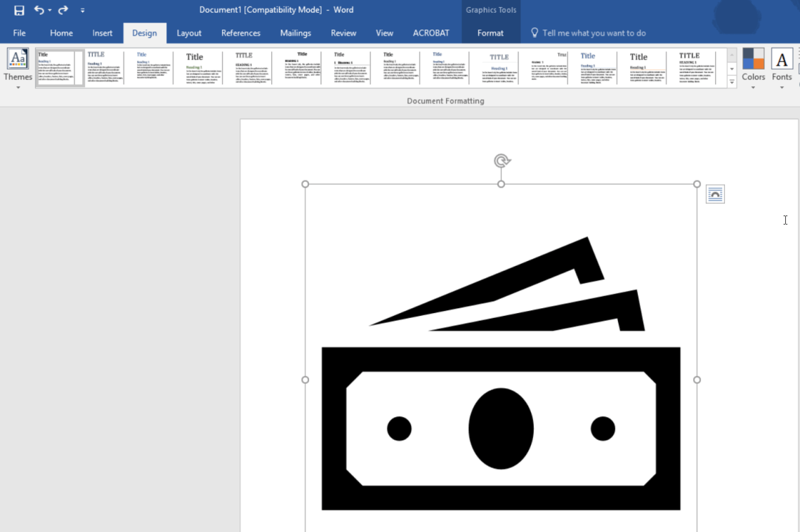Open the References tab
The width and height of the screenshot is (800, 532).
tap(241, 33)
